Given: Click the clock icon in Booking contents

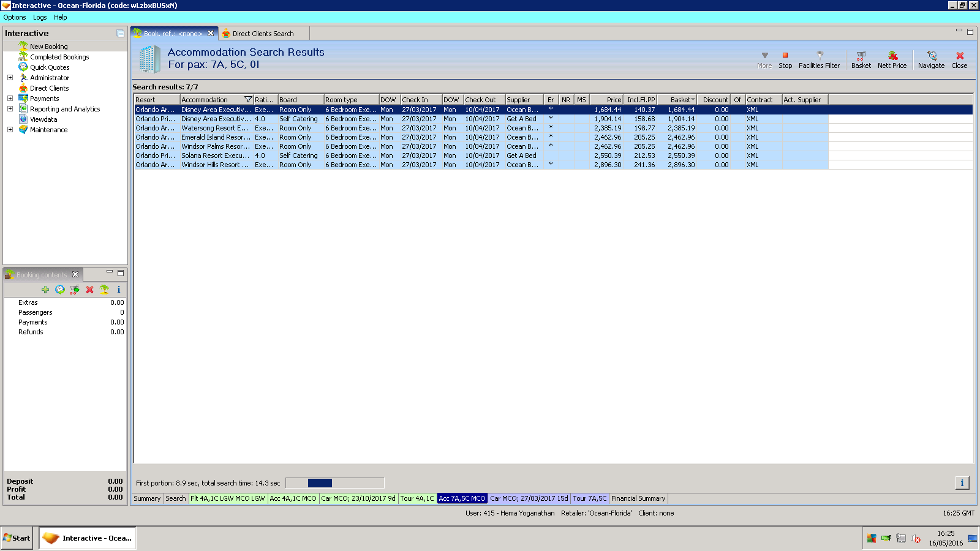Looking at the screenshot, I should pyautogui.click(x=60, y=290).
